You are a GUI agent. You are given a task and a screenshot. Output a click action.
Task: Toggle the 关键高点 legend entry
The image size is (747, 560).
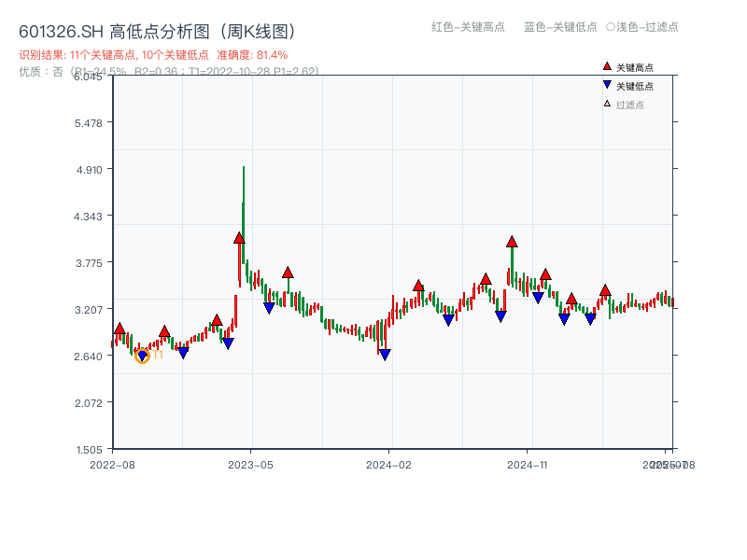point(634,68)
